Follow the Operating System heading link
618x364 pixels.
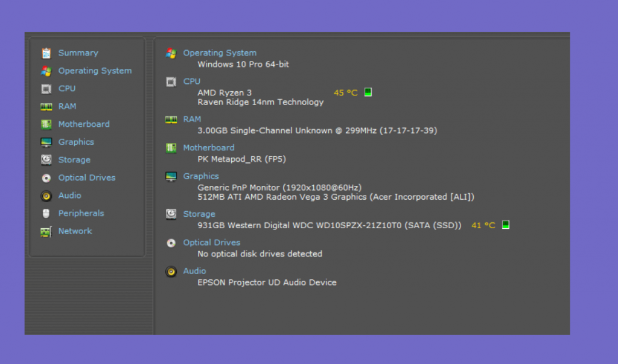point(220,53)
